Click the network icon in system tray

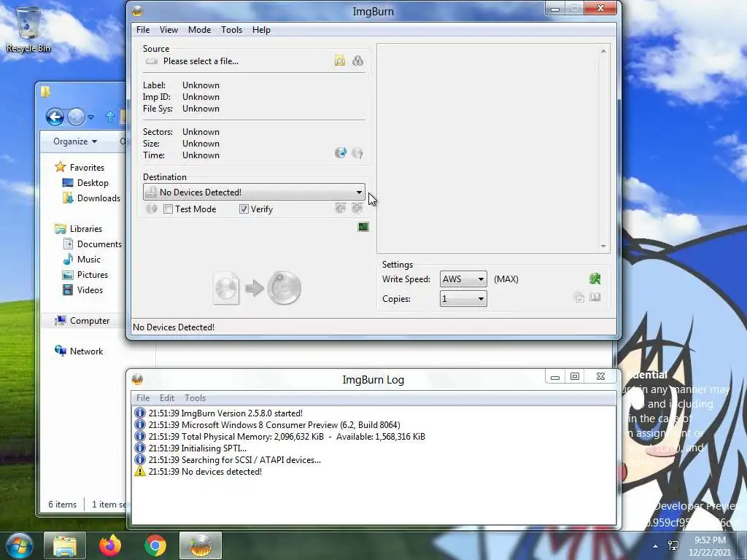tap(673, 545)
